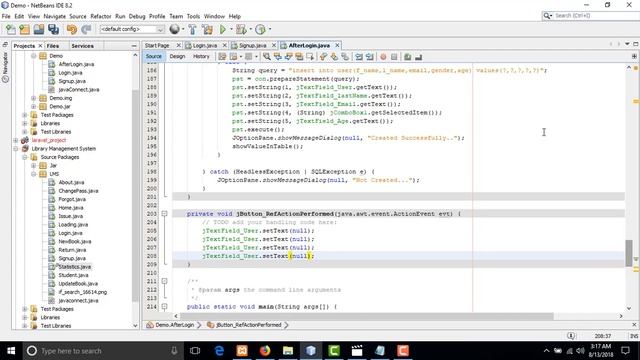Click the Shift Line Right icon

click(369, 57)
